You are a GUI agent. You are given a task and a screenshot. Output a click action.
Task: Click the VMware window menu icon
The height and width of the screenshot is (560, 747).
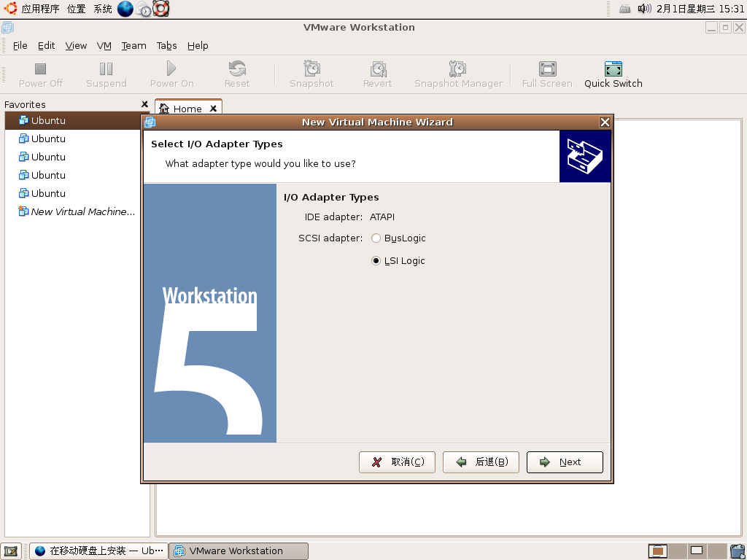pyautogui.click(x=7, y=28)
